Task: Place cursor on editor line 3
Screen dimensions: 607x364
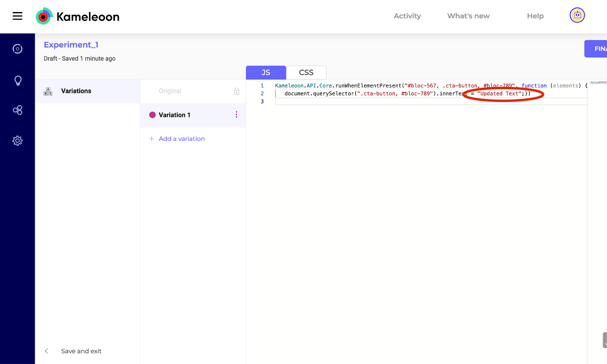Action: 362,102
